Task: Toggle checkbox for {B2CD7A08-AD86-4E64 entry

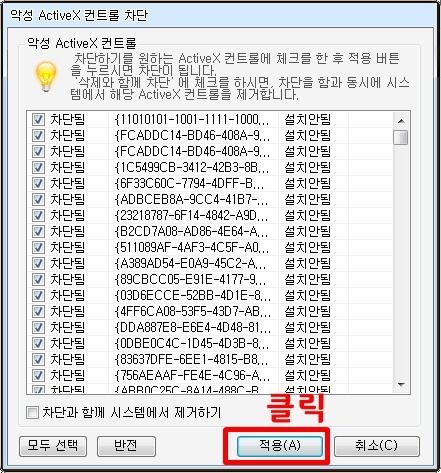Action: click(38, 231)
